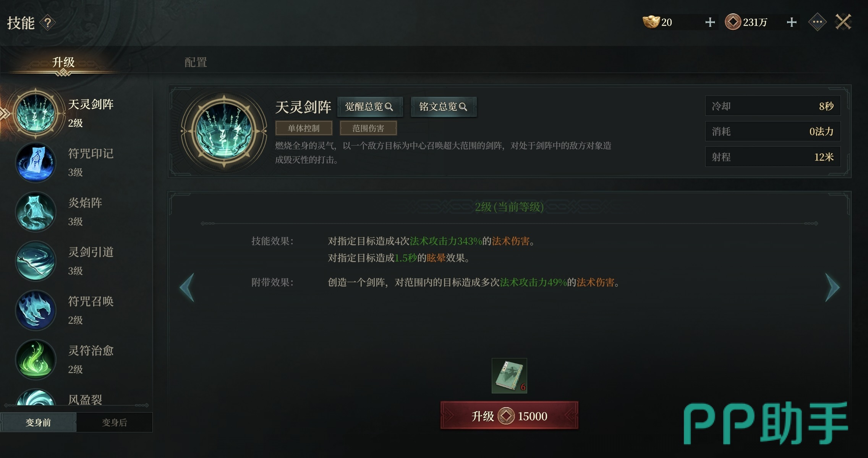Image resolution: width=868 pixels, height=458 pixels.
Task: Click the skill book material icon
Action: pos(509,375)
